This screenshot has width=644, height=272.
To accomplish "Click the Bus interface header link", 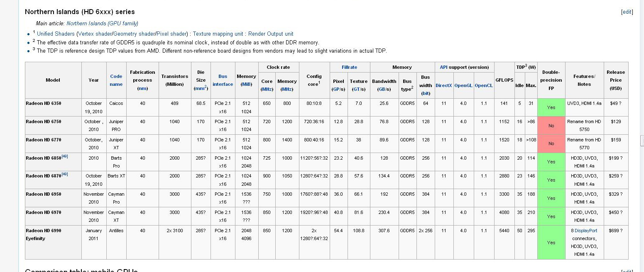I will tap(223, 80).
